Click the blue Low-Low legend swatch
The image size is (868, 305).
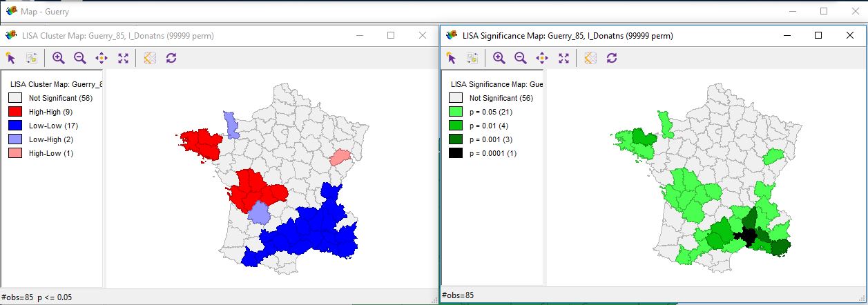tap(15, 126)
